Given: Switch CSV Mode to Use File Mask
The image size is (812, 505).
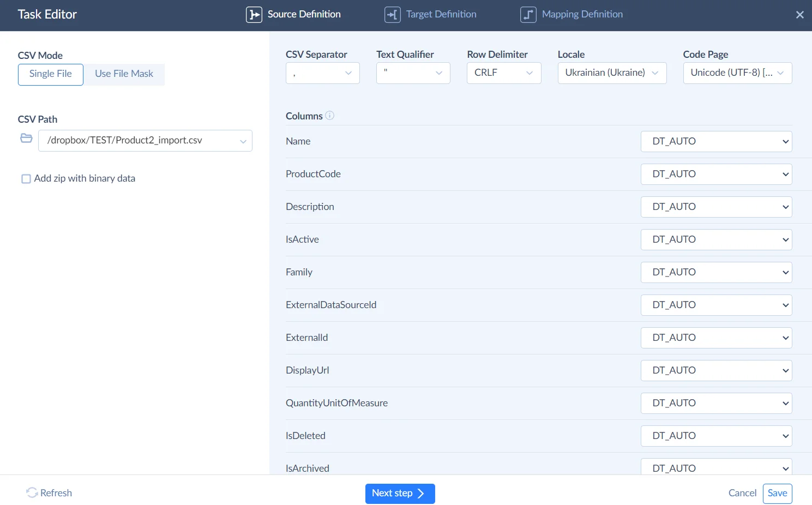Looking at the screenshot, I should pos(124,74).
